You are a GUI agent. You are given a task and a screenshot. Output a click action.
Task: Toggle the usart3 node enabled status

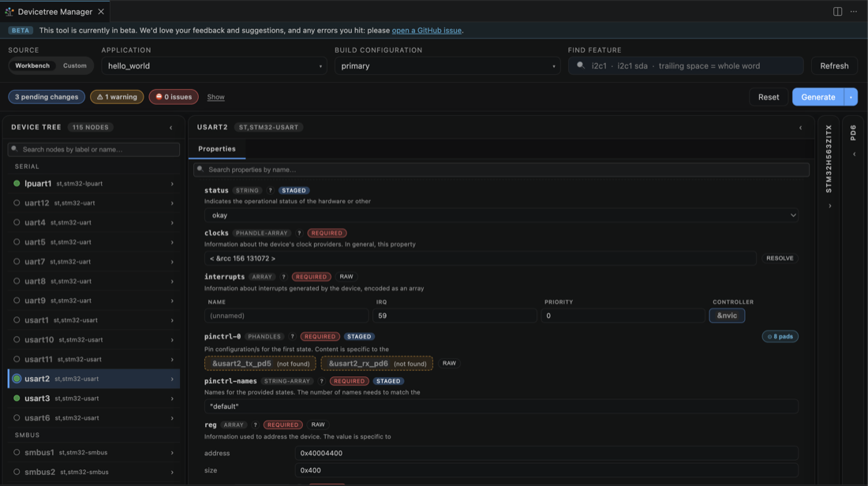17,398
